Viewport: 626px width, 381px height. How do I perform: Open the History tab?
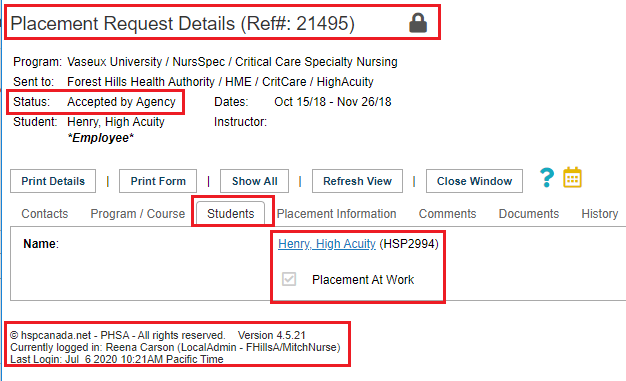[x=600, y=214]
